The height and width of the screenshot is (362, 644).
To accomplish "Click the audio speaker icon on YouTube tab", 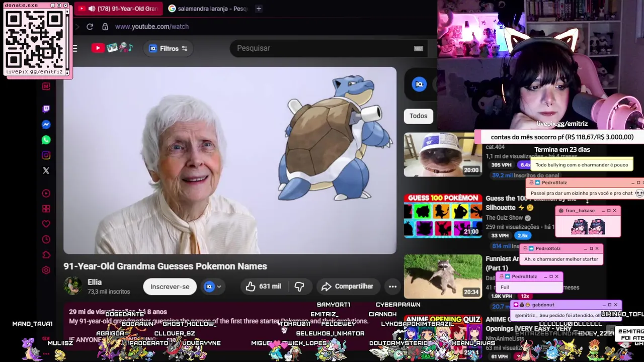I will click(x=92, y=9).
